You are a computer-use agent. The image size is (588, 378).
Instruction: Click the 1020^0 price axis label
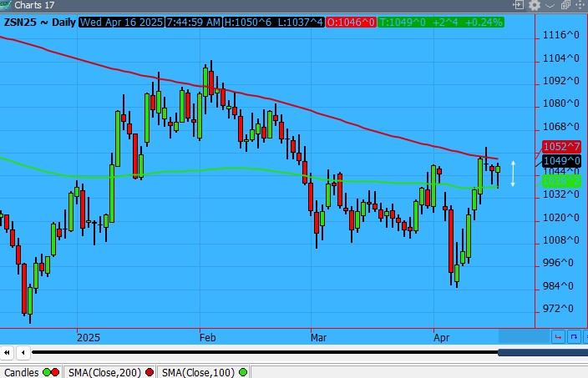(x=561, y=217)
